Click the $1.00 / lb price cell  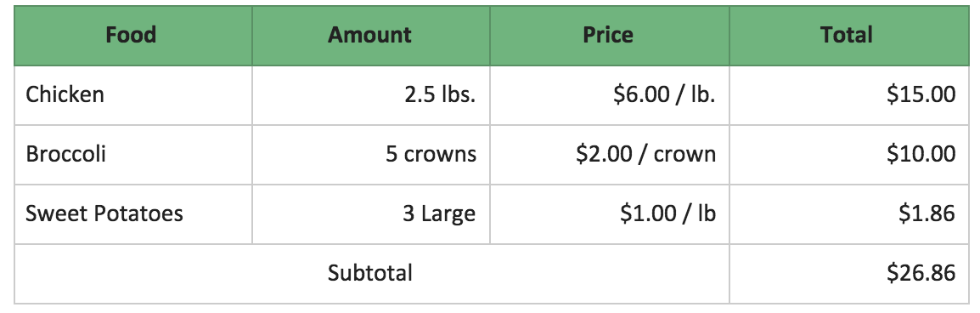(610, 214)
